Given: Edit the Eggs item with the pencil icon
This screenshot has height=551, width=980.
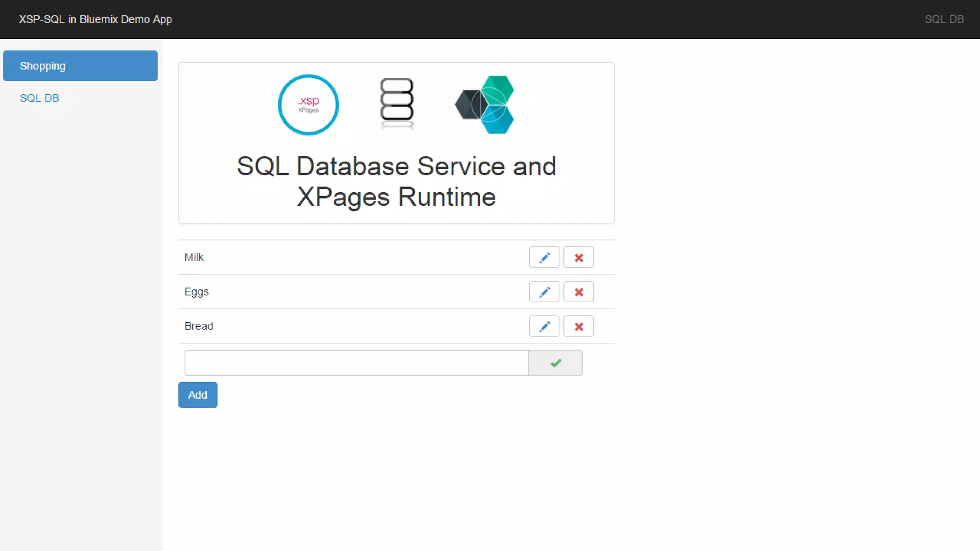Looking at the screenshot, I should (x=544, y=292).
